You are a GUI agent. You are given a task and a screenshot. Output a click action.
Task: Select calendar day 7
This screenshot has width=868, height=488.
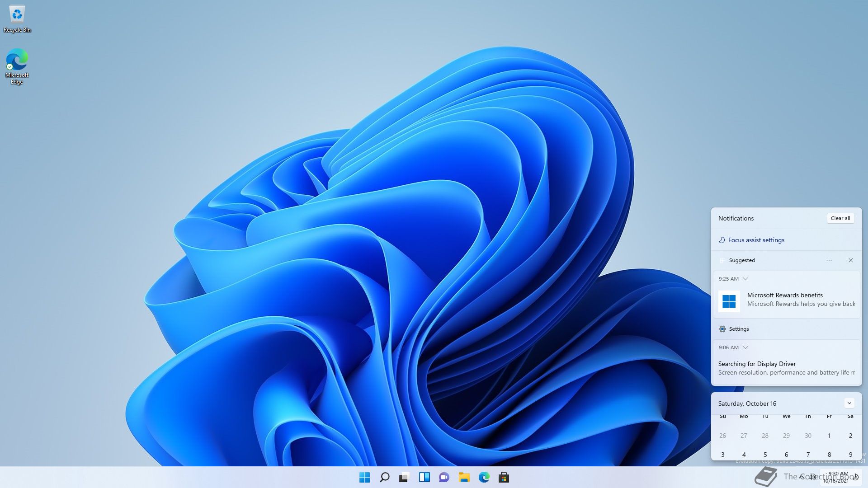808,455
